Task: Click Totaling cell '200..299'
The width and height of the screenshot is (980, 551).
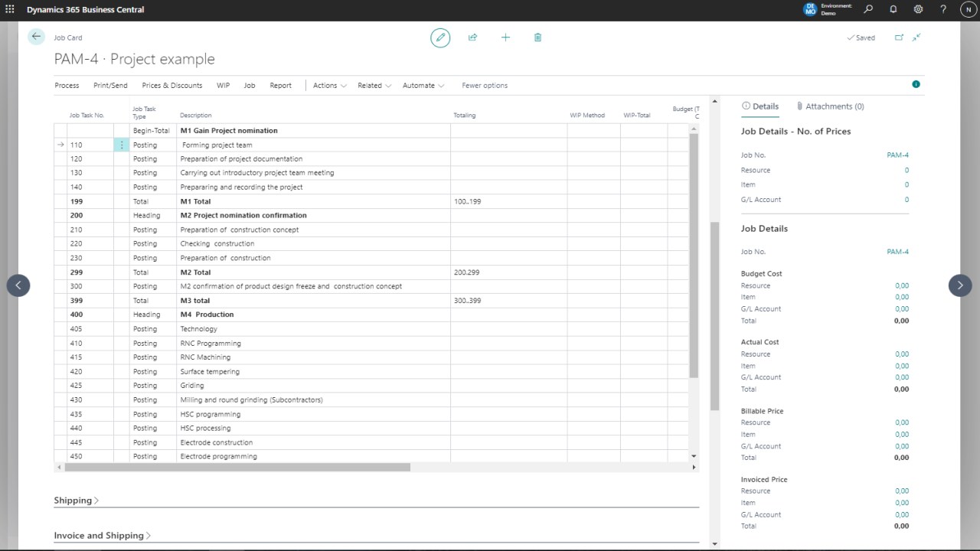Action: (x=508, y=272)
